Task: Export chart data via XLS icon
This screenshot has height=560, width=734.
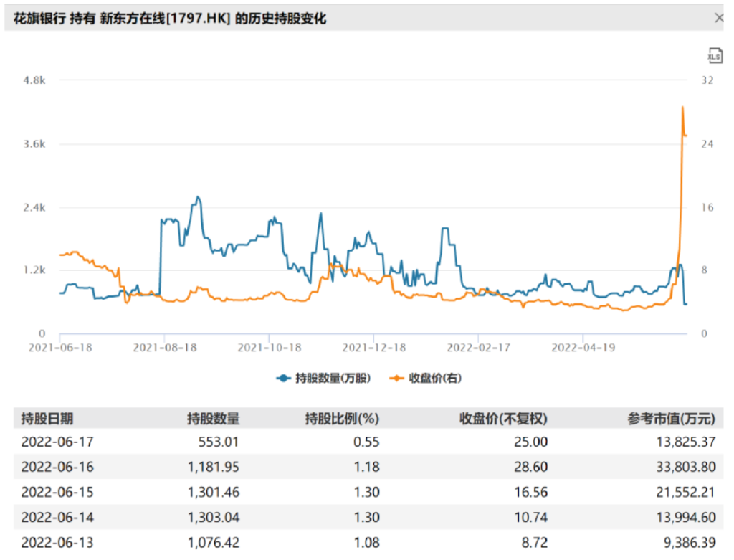Action: [715, 56]
